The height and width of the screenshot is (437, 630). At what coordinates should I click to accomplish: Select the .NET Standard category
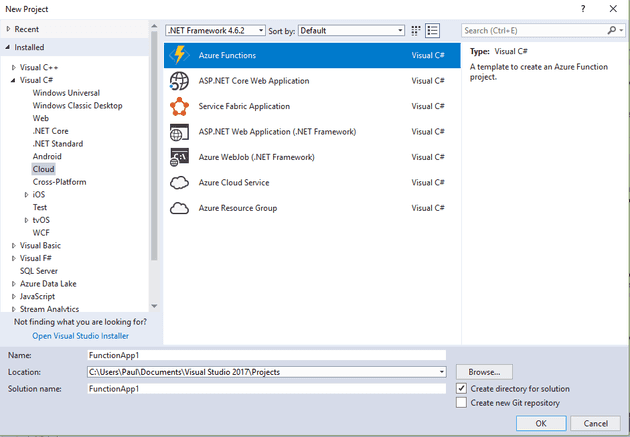point(58,144)
